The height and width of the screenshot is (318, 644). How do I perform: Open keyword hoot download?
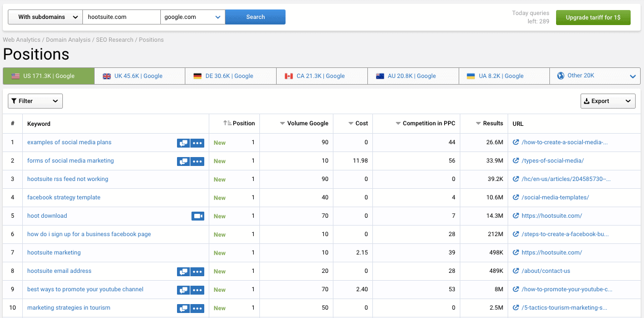point(47,216)
